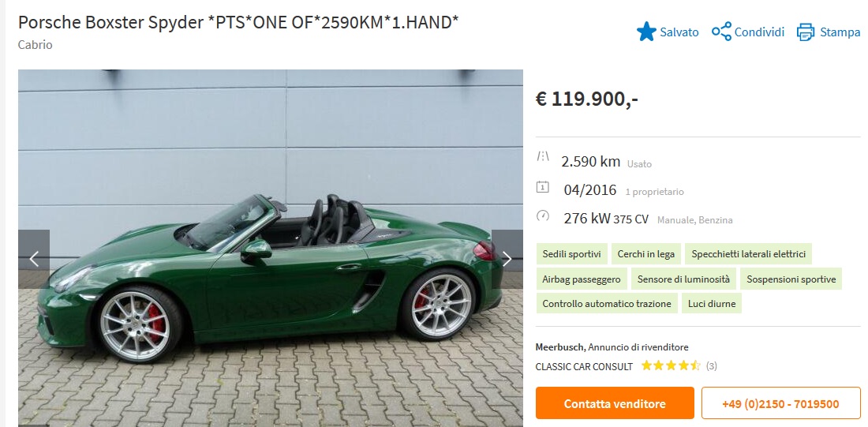Click the blue Salvato star icon
This screenshot has width=868, height=427.
coord(646,32)
